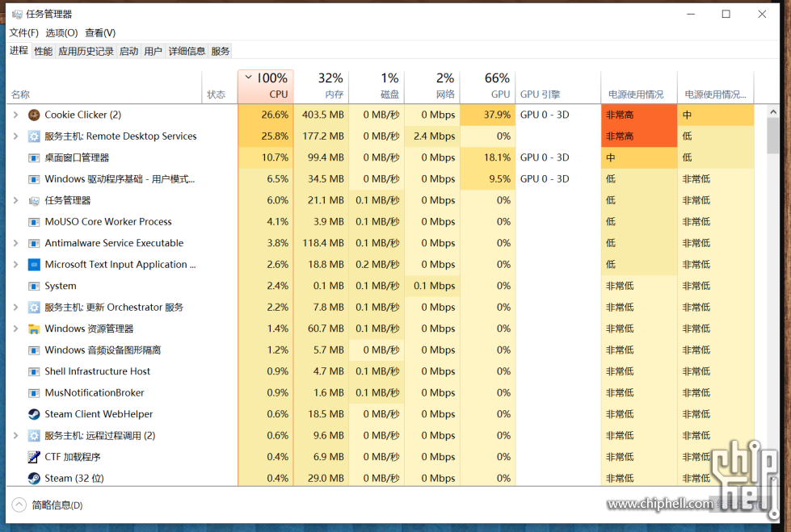The image size is (791, 532).
Task: Click the Cookie Clicker process icon
Action: pyautogui.click(x=34, y=115)
